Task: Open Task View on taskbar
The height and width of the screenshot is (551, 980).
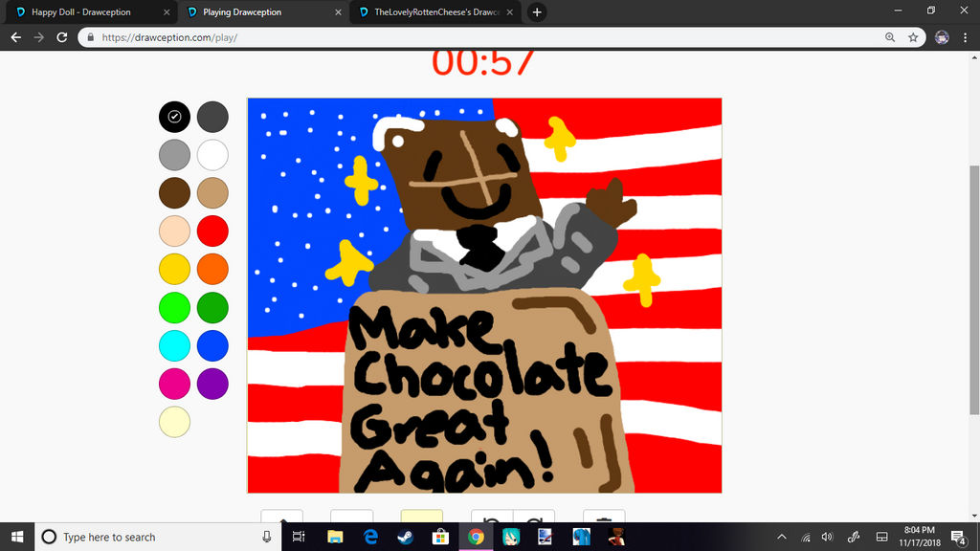Action: 299,537
